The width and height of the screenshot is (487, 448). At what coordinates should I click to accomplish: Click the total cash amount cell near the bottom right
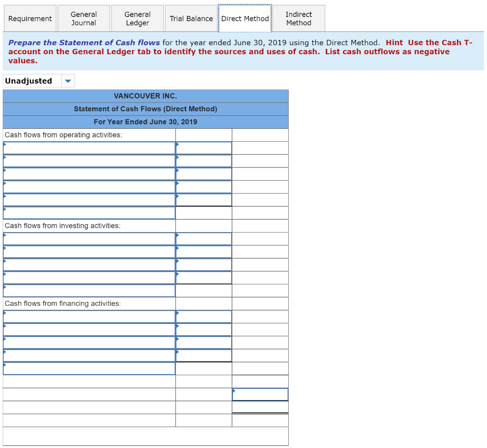click(260, 394)
